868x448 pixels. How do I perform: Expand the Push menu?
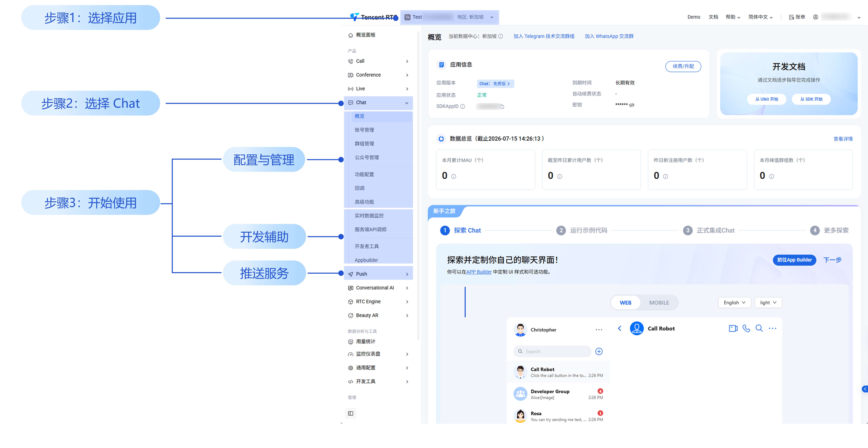[x=378, y=274]
